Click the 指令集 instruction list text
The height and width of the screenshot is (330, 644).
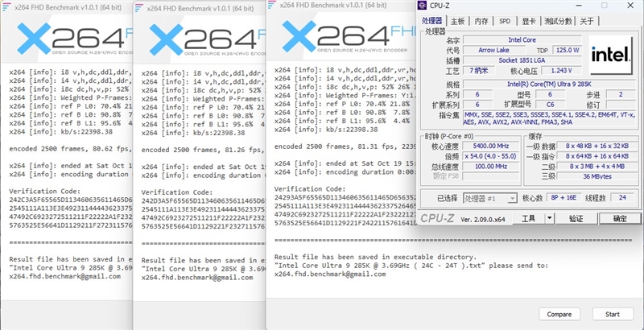point(549,118)
